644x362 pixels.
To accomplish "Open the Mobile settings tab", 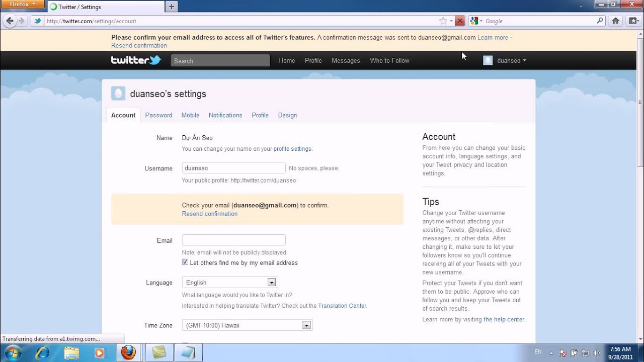I will click(190, 115).
